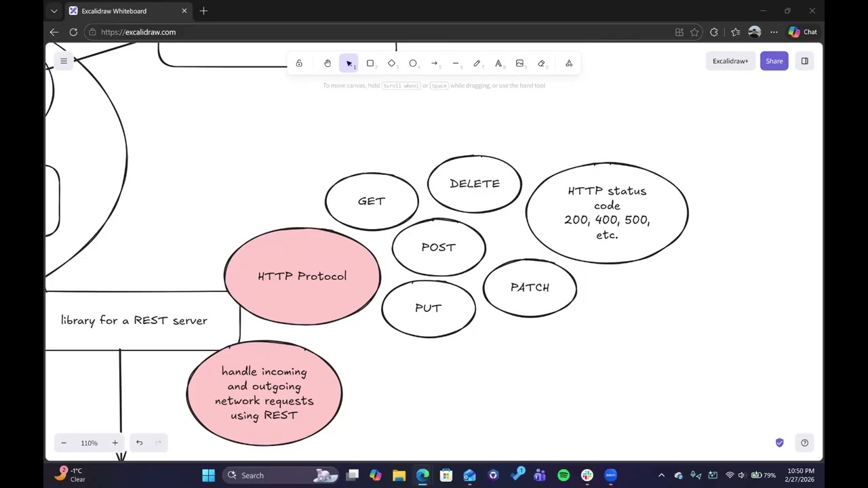Open the Excalidraw hamburger main menu
Screen dimensions: 868x488
tap(64, 61)
